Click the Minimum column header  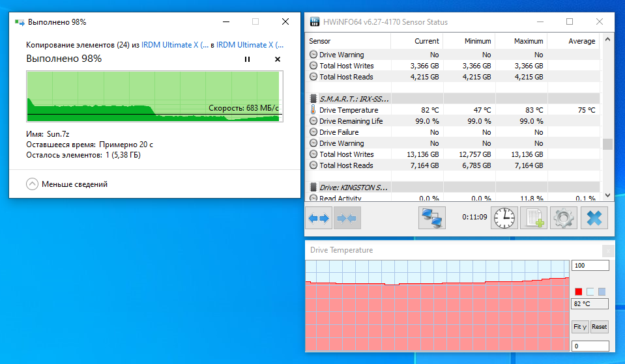[x=469, y=41]
